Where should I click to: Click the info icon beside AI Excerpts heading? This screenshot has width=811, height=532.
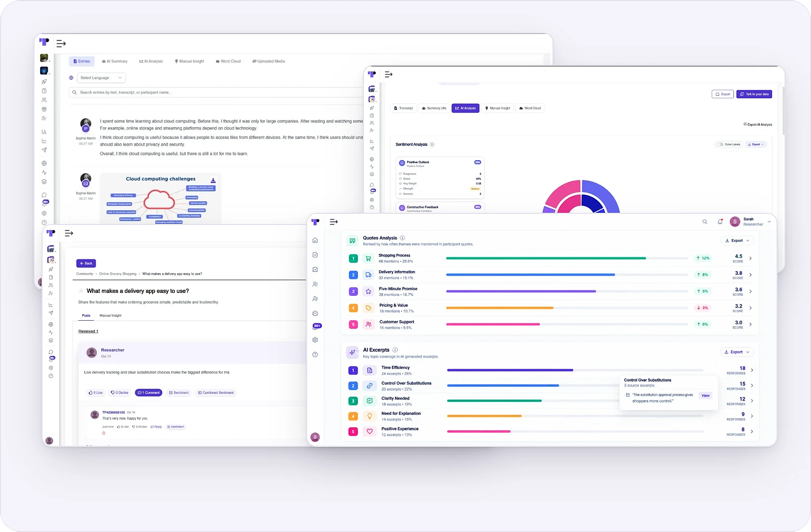tap(395, 350)
